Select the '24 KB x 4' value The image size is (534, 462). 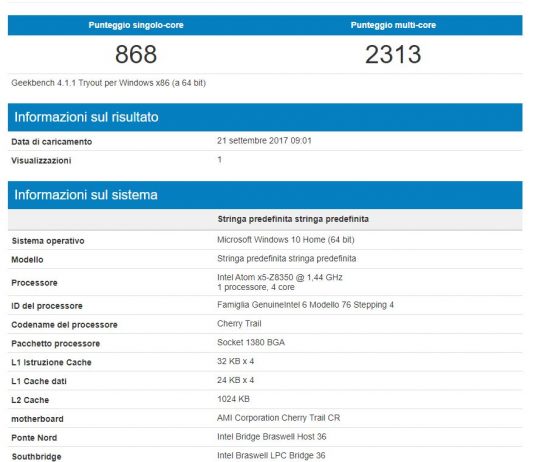click(235, 380)
